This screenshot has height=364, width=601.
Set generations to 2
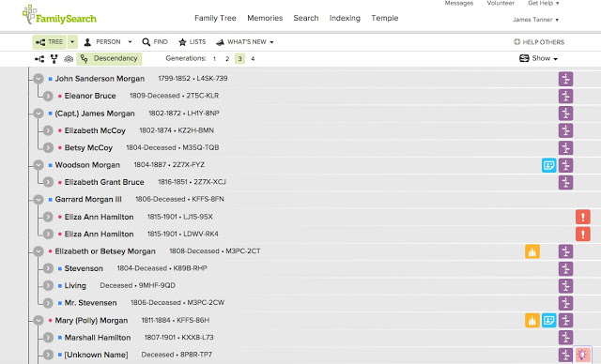click(x=227, y=59)
